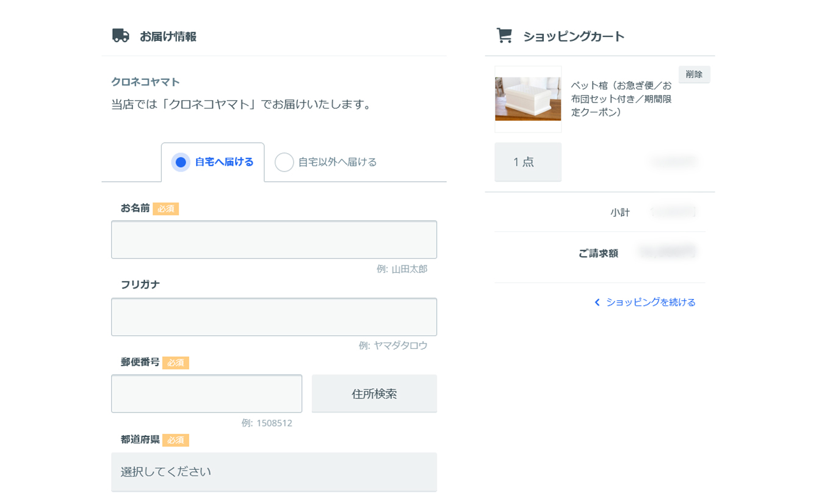The height and width of the screenshot is (504, 813).
Task: Click the お届け情報 section heading
Action: (168, 37)
